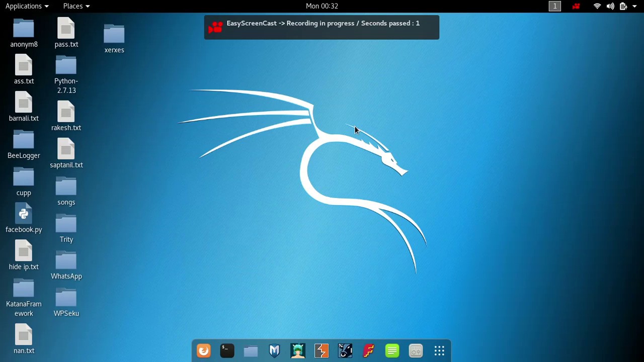Select the nan.txt file
The height and width of the screenshot is (362, 644).
coord(24,340)
